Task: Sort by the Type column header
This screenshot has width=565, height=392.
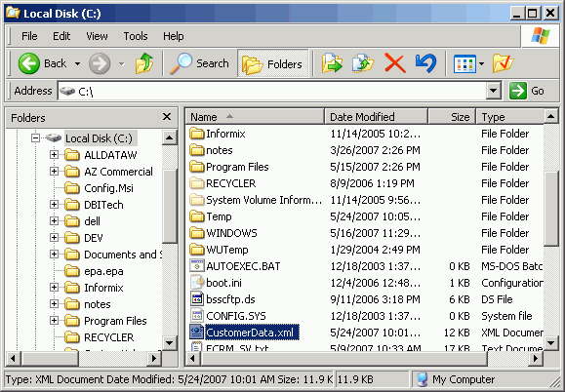Action: point(510,117)
